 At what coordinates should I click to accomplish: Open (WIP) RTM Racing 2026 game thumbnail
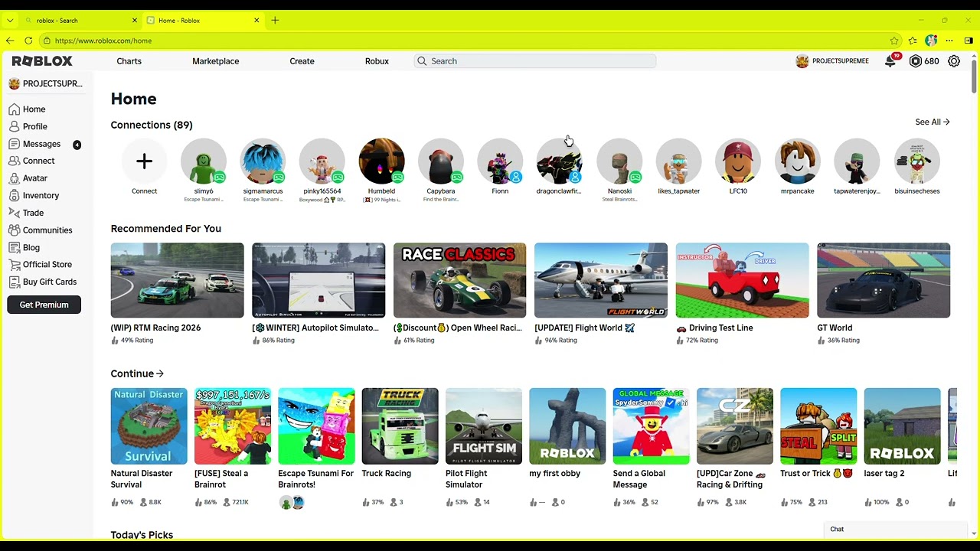pyautogui.click(x=177, y=280)
